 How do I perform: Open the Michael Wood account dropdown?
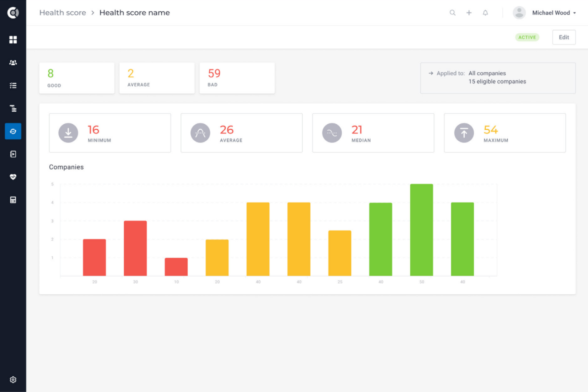coord(552,12)
